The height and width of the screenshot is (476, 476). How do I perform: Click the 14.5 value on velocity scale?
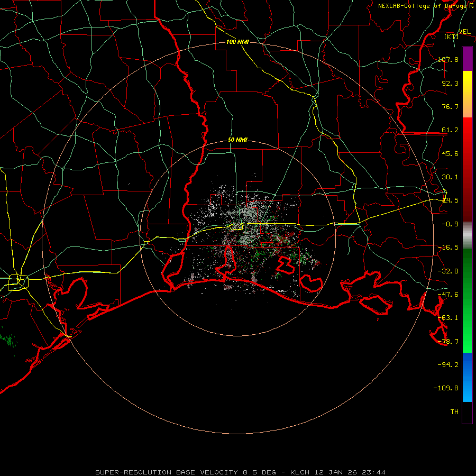tap(450, 200)
